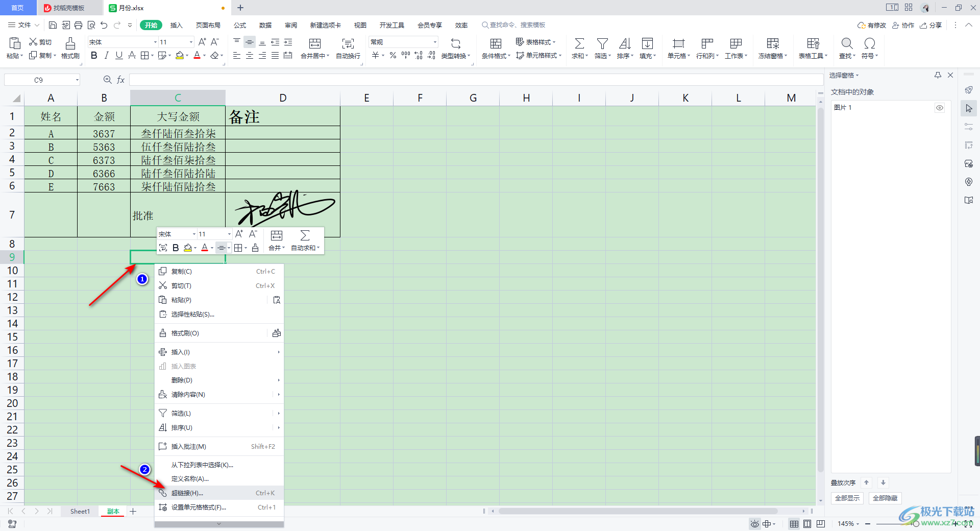Click the 分享 button at top right
The image size is (980, 531).
930,25
